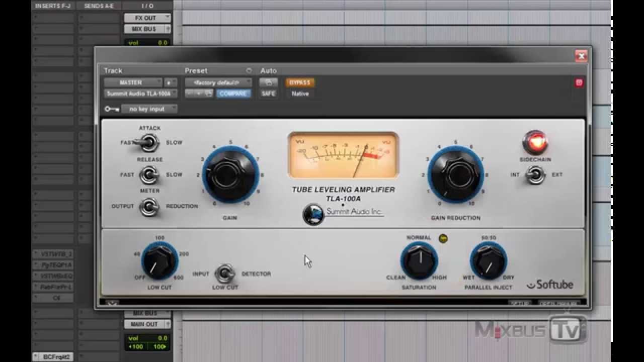Open FX OUT input selector
Image resolution: width=644 pixels, height=362 pixels.
(147, 18)
